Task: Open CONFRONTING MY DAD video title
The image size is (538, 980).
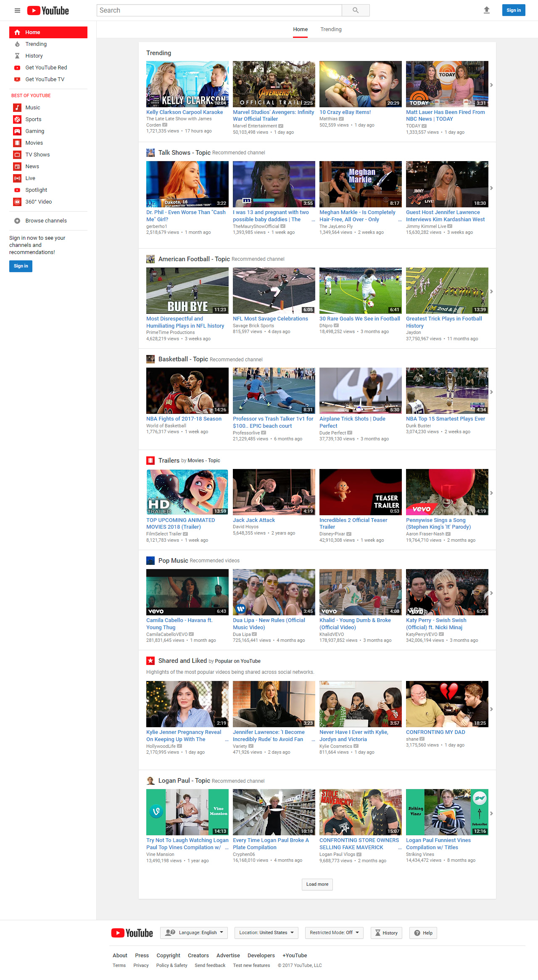Action: (x=435, y=732)
